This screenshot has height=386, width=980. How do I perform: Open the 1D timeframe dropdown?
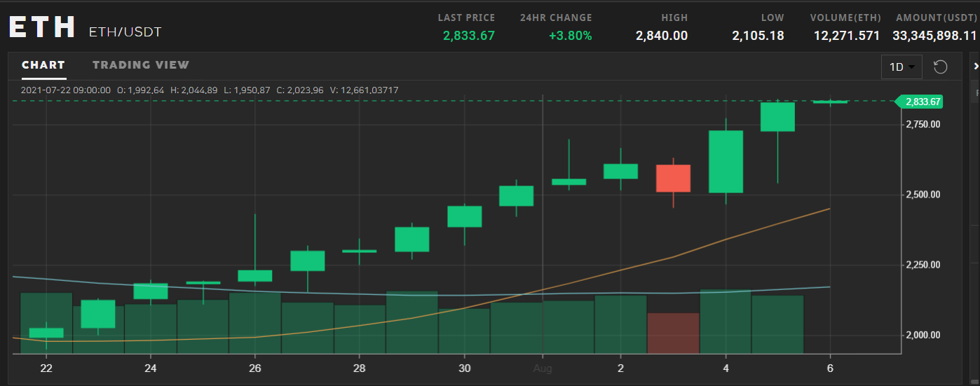pos(901,67)
